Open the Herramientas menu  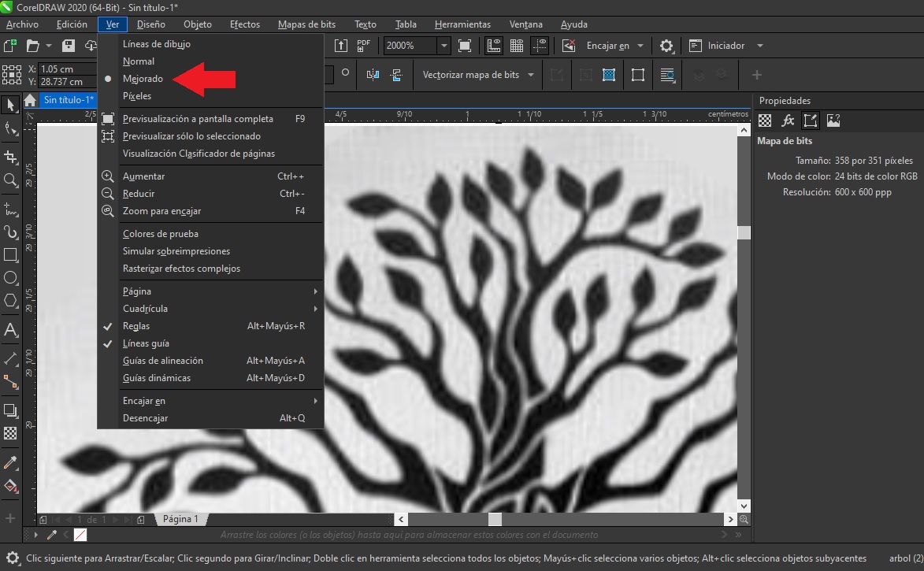[462, 24]
